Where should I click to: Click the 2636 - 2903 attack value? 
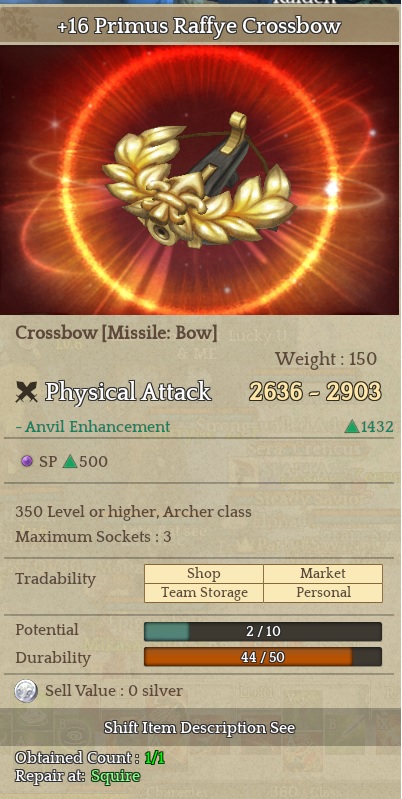(x=315, y=392)
